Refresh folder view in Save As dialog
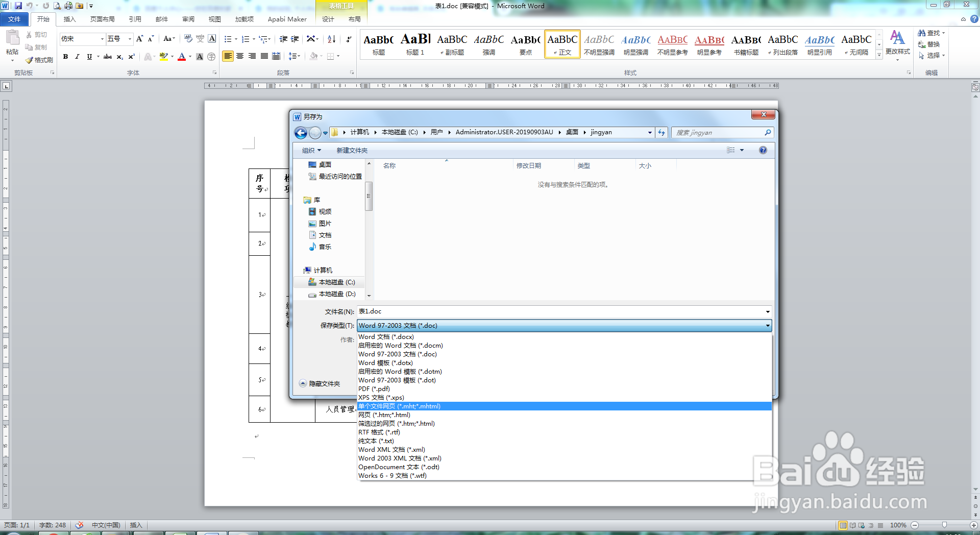Screen dimensions: 980x535 tap(661, 133)
